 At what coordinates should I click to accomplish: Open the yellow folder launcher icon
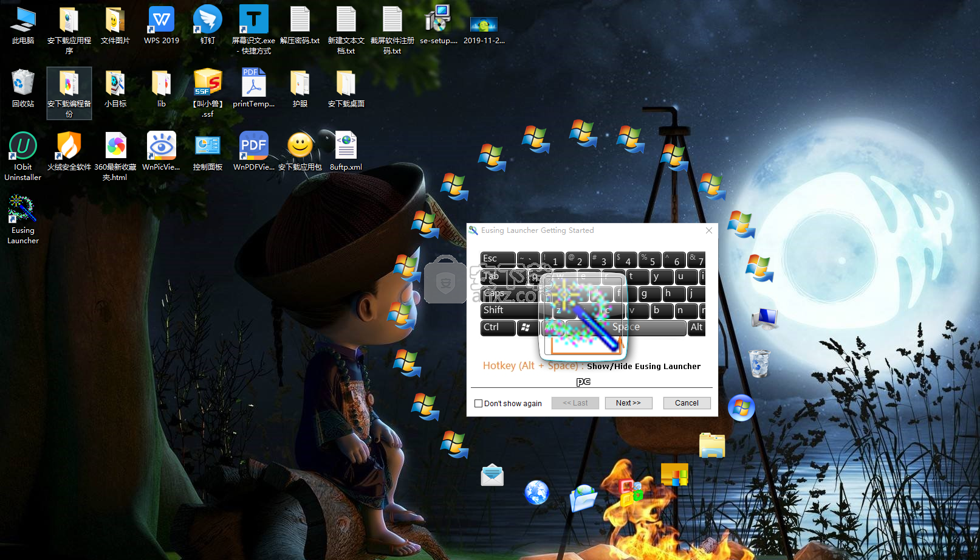(712, 446)
